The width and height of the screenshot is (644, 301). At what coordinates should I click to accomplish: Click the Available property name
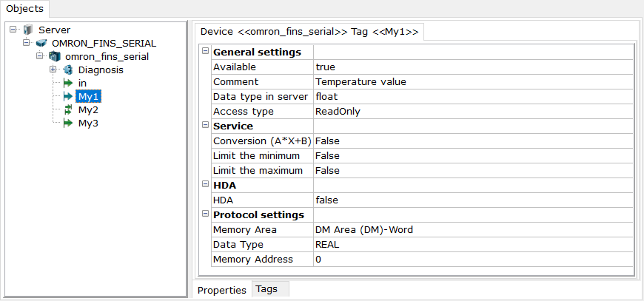[x=235, y=67]
